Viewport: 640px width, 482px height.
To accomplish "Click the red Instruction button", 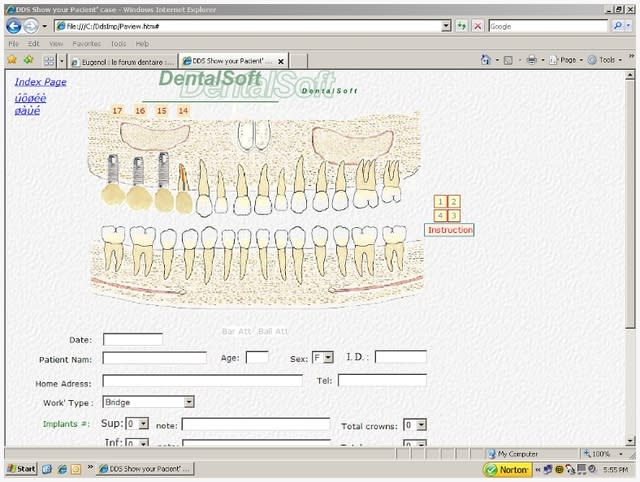I will coord(449,230).
